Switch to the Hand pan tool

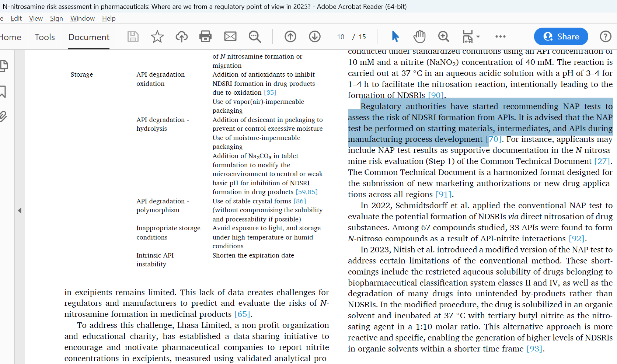pyautogui.click(x=419, y=36)
